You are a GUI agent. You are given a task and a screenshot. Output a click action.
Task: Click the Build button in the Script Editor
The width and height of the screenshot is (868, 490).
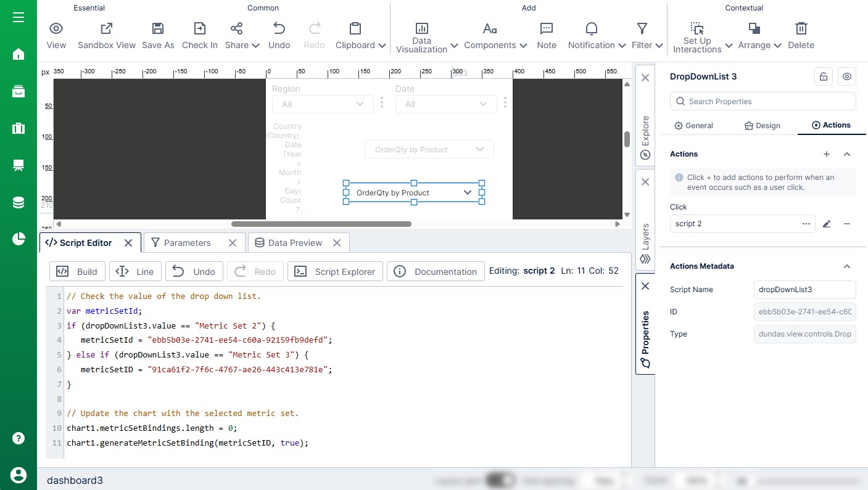pyautogui.click(x=76, y=271)
